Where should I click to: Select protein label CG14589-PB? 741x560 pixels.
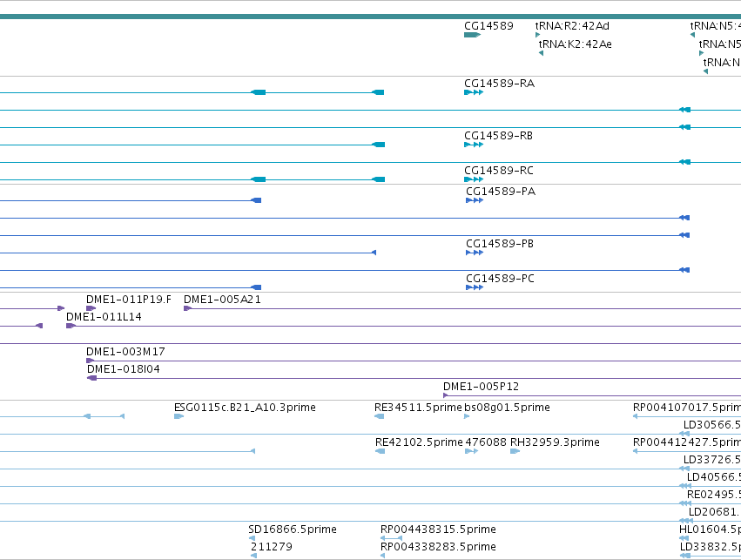(x=500, y=243)
